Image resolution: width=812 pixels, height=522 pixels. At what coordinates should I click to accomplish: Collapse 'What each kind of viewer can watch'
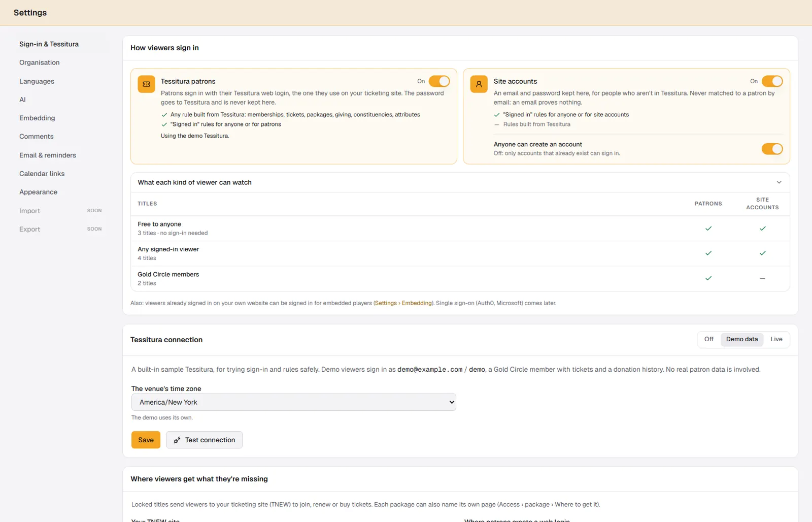(779, 182)
